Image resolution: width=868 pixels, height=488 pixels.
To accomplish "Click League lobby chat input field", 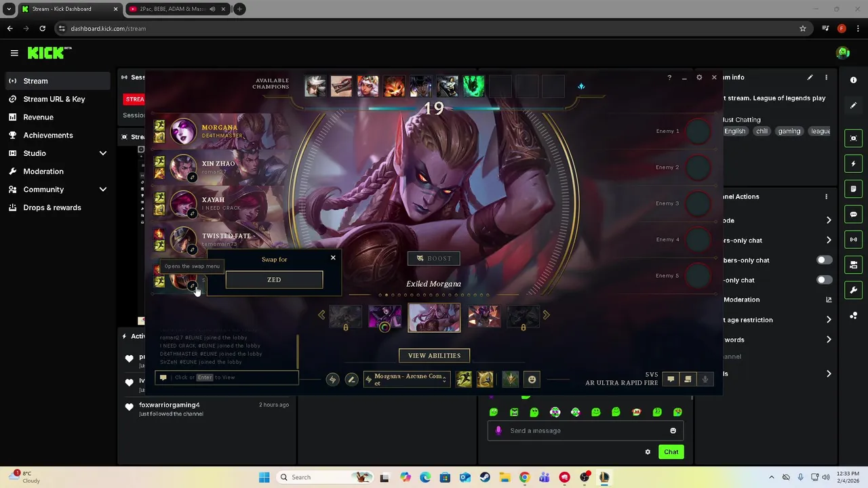I will [x=226, y=378].
